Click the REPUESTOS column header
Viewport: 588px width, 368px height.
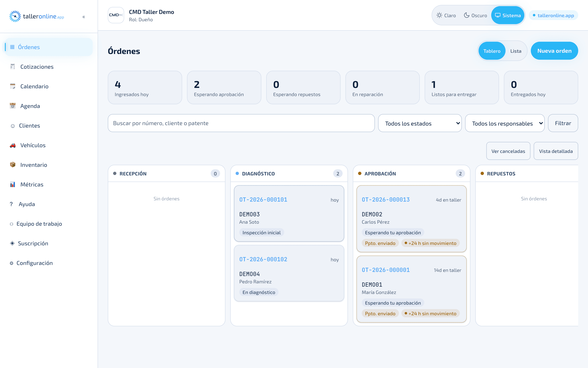click(527, 174)
